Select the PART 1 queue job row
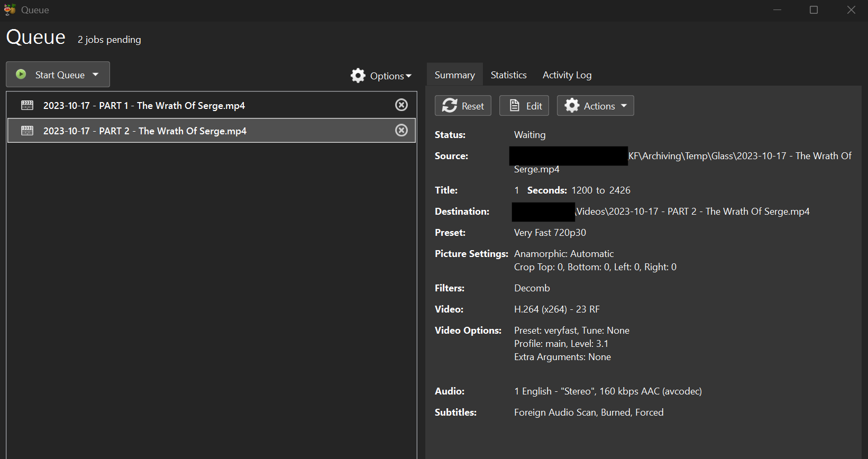This screenshot has height=459, width=868. pos(211,105)
